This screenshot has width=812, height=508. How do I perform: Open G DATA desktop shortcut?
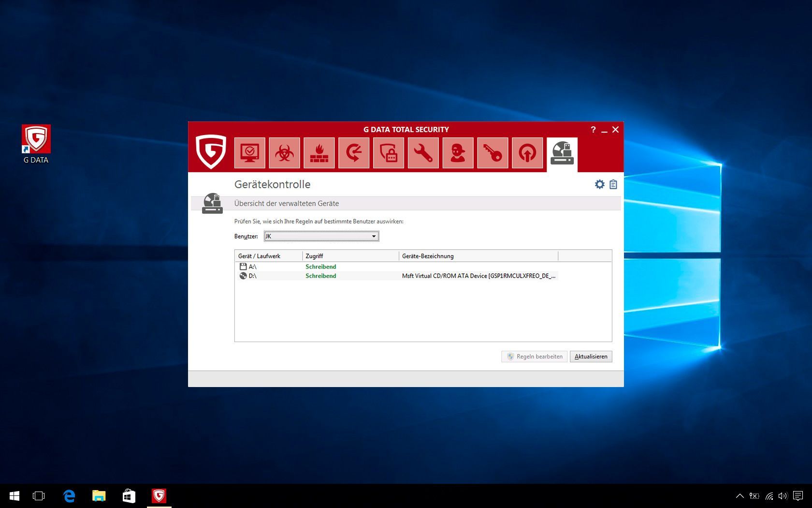[36, 145]
